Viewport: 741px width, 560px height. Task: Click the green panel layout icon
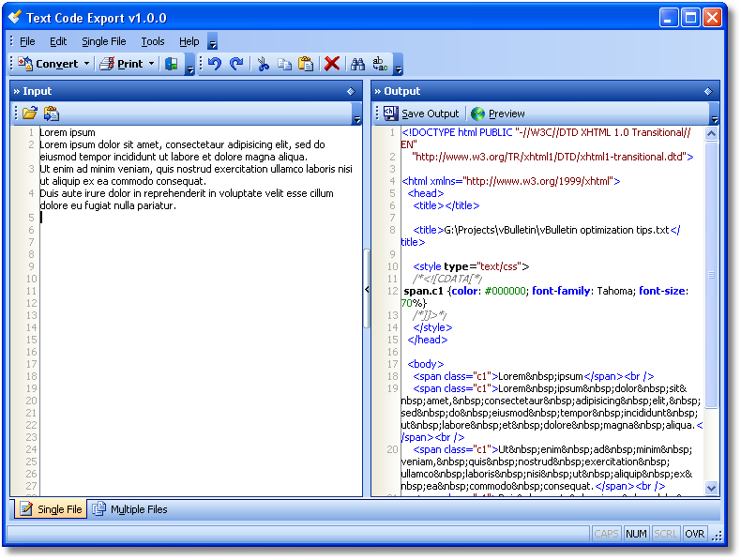pyautogui.click(x=171, y=64)
